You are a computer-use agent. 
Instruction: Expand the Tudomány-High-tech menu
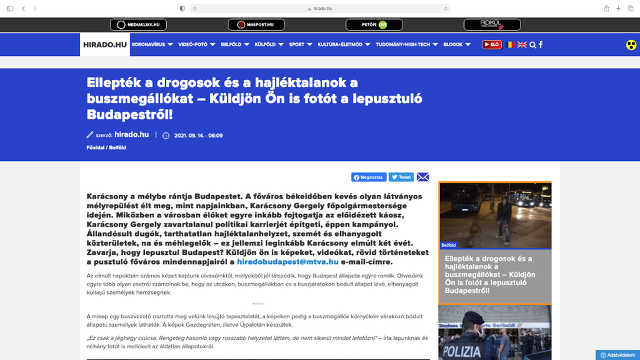pyautogui.click(x=407, y=44)
